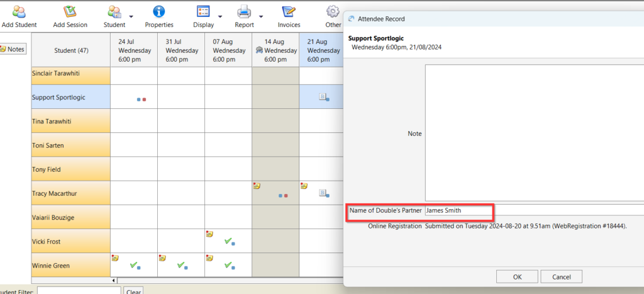Click Tracy Macarthur's 14 Aug note icon
The height and width of the screenshot is (294, 644).
pyautogui.click(x=257, y=186)
